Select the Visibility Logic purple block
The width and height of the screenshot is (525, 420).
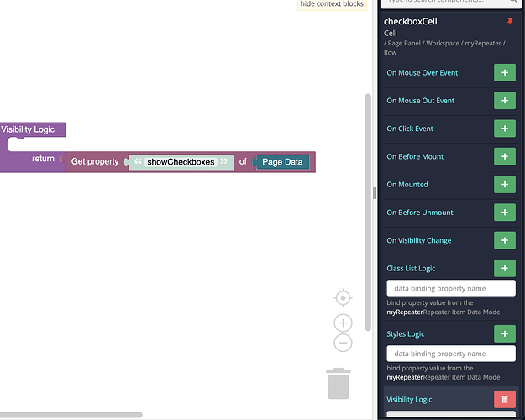pyautogui.click(x=28, y=129)
